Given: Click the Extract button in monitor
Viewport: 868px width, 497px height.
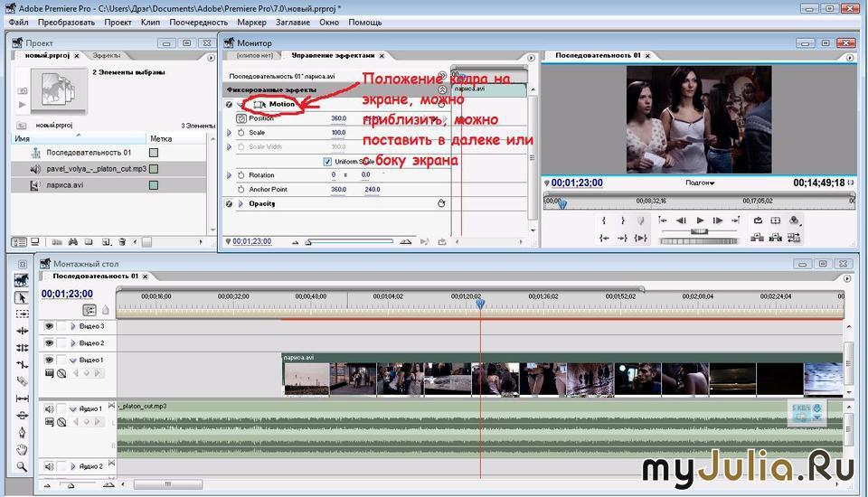Looking at the screenshot, I should pos(776,238).
